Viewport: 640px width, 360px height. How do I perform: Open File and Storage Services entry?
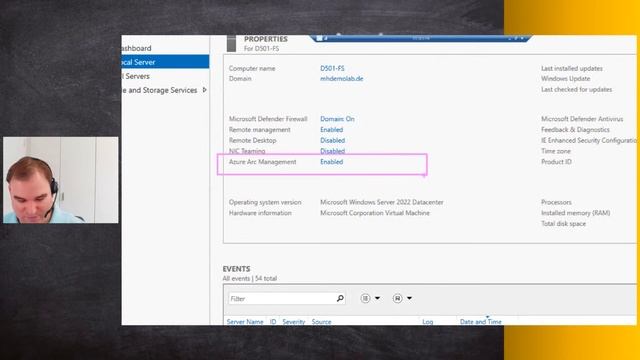coord(160,90)
